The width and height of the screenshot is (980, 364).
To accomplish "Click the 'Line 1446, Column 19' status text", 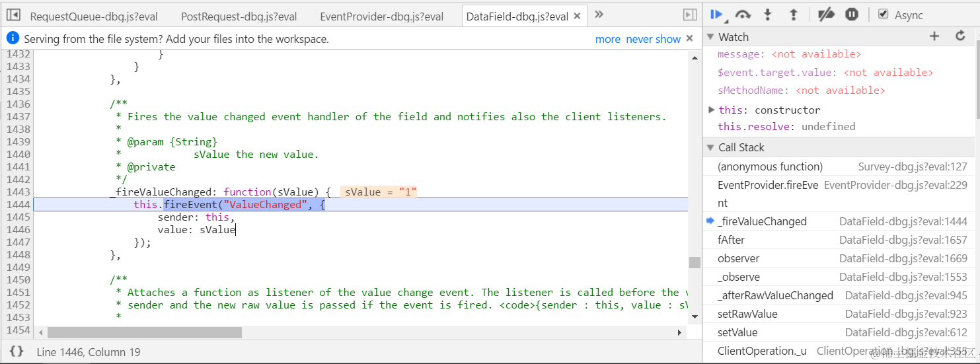I will [89, 352].
